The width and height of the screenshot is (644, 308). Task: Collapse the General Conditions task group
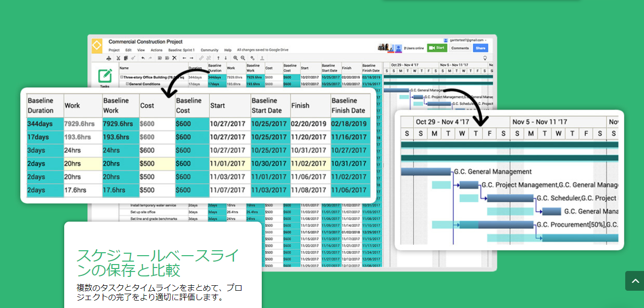pos(127,84)
